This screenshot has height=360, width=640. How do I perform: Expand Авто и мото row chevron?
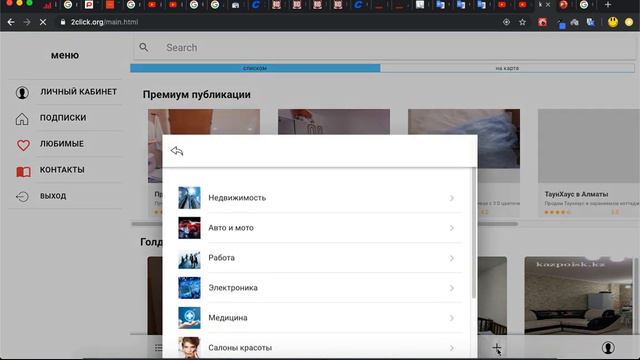[x=451, y=228]
